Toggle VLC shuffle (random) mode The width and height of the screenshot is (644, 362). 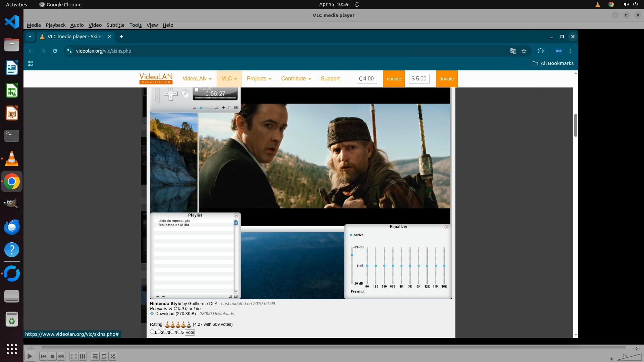pos(113,356)
